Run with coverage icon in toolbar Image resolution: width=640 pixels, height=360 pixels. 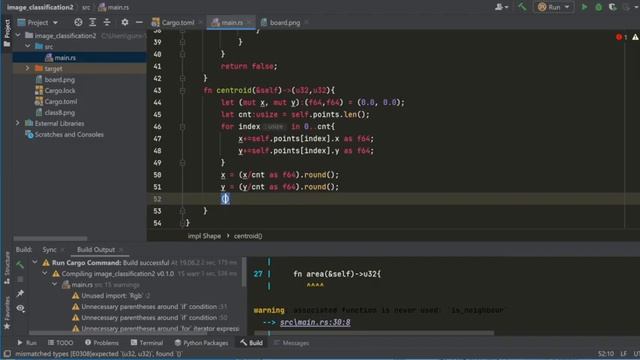click(612, 7)
